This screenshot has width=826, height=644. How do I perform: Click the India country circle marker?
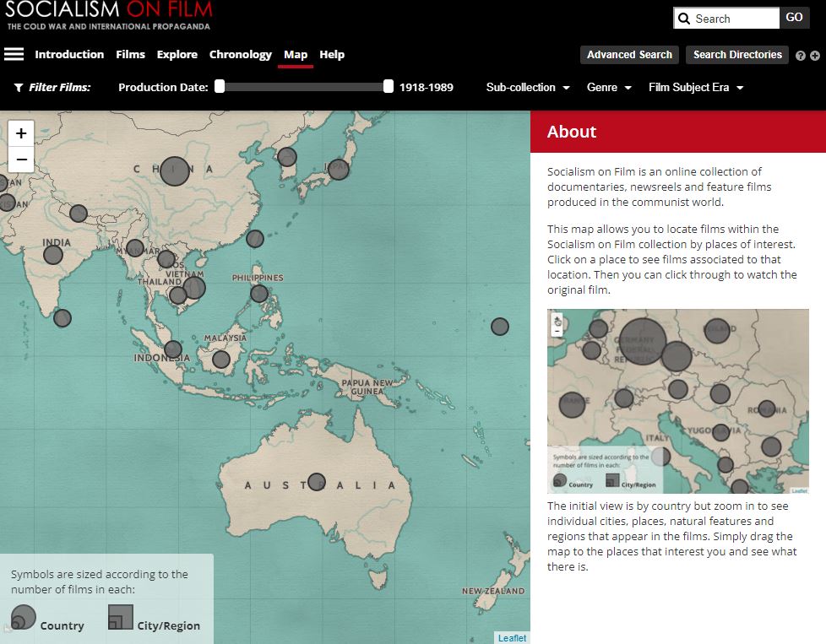[x=53, y=254]
